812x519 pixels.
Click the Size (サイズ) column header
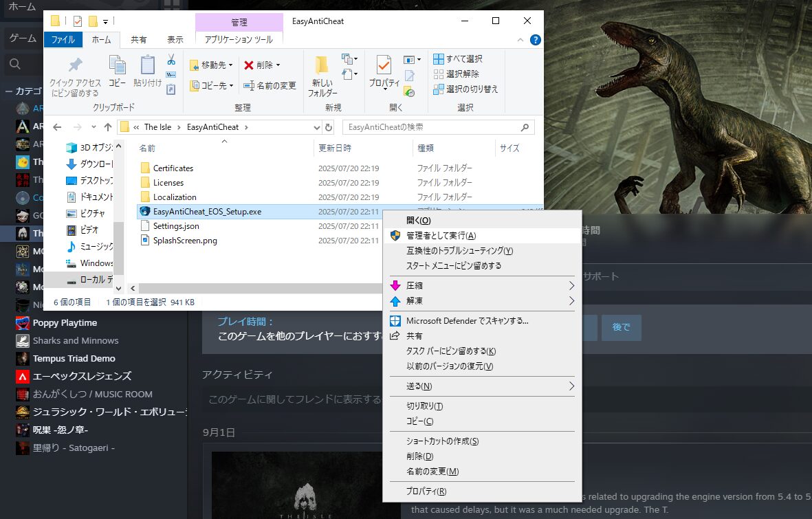(509, 148)
